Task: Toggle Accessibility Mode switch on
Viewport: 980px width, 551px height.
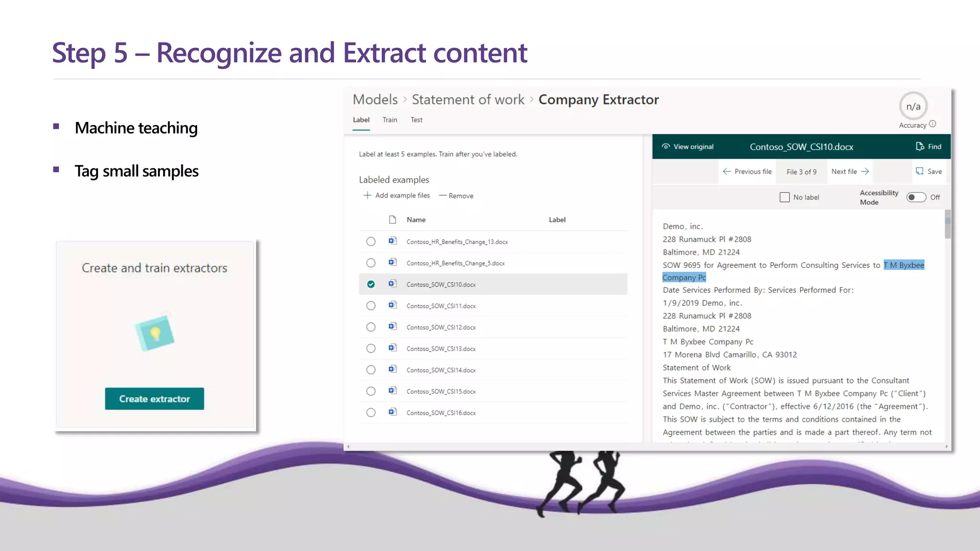Action: (x=916, y=197)
